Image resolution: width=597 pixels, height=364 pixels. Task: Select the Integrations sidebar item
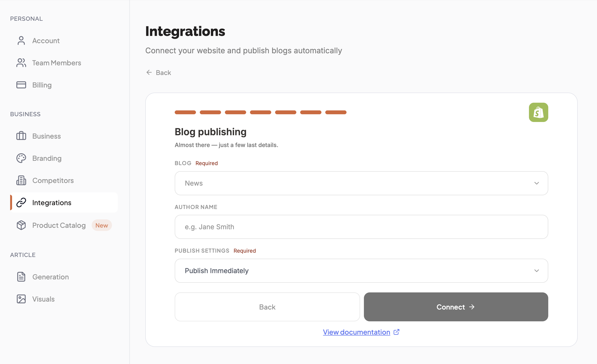[64, 202]
